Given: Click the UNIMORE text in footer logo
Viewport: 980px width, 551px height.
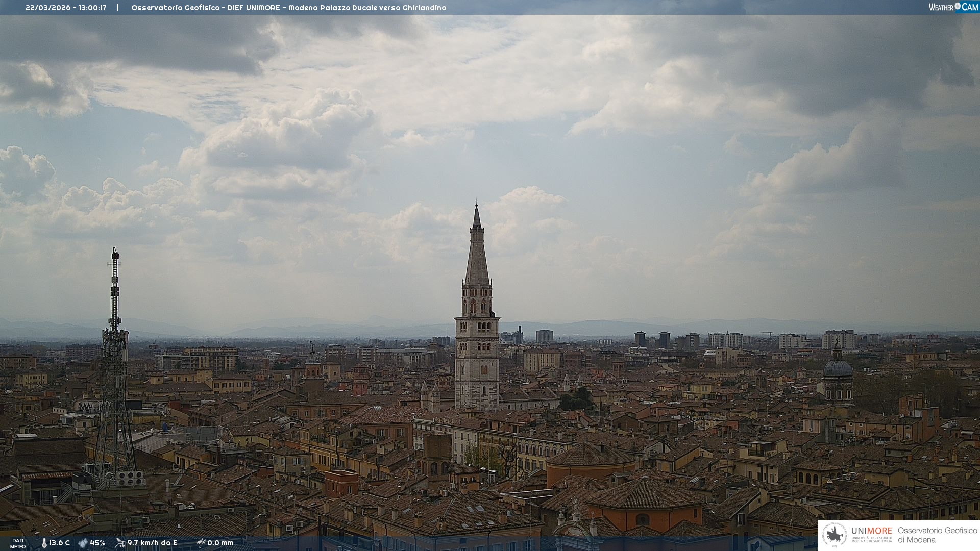Looking at the screenshot, I should (871, 531).
